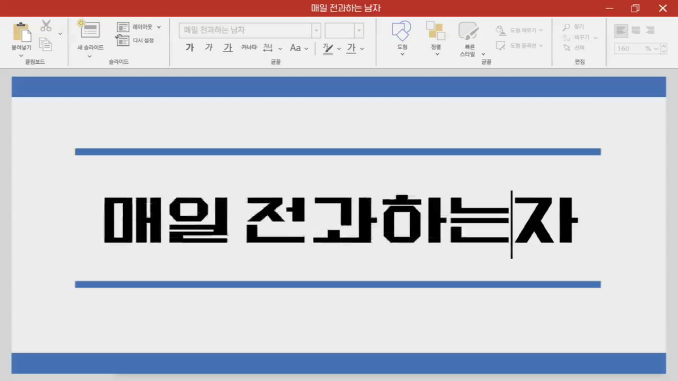The height and width of the screenshot is (381, 678).
Task: Toggle center text alignment
Action: pos(636,30)
